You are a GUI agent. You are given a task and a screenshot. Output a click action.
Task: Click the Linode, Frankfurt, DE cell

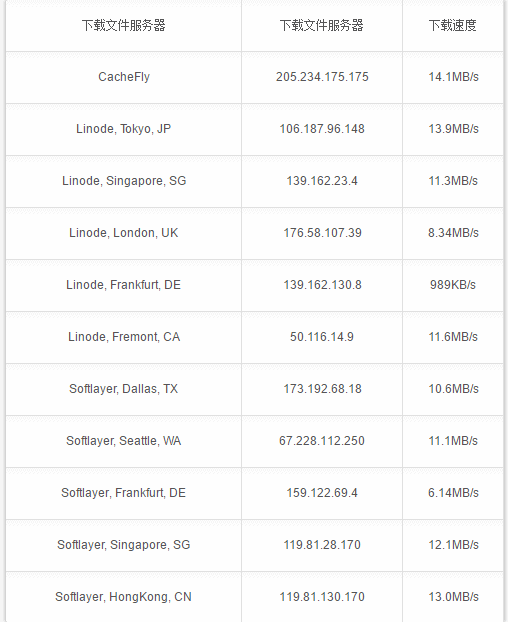tap(124, 285)
